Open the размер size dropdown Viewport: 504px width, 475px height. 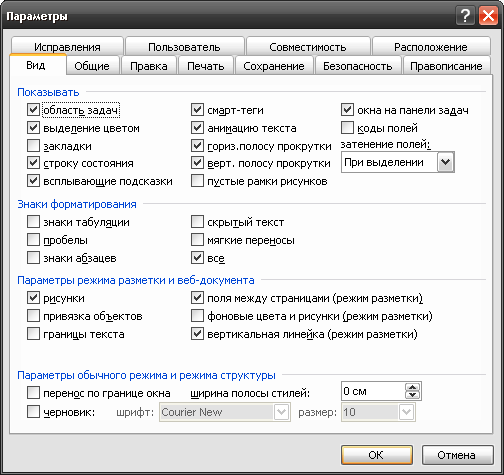406,412
